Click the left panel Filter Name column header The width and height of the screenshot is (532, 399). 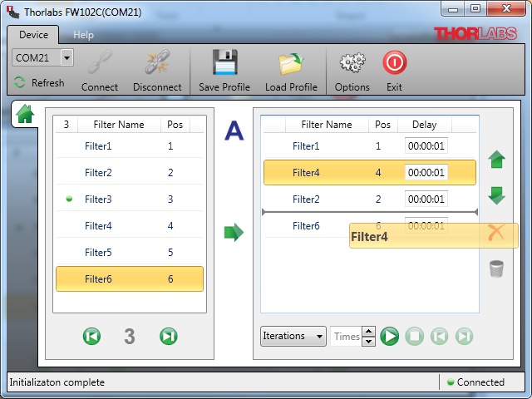pos(119,125)
